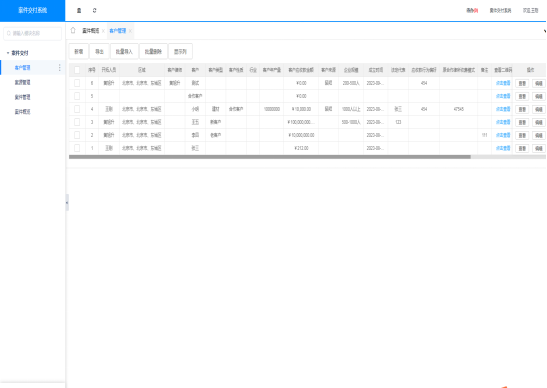Switch to the 案件概览 tab
The width and height of the screenshot is (547, 388).
pos(90,31)
